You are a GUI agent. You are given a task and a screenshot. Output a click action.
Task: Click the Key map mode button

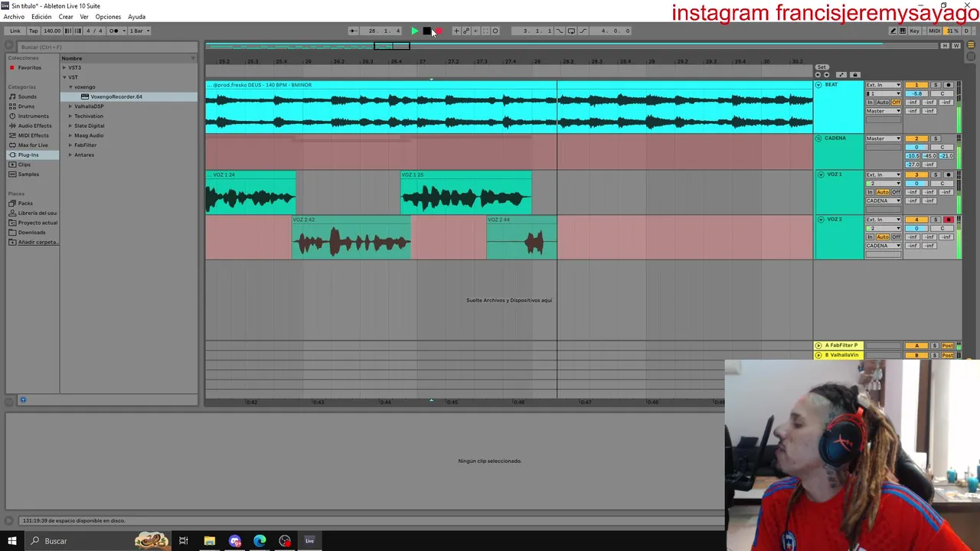[914, 31]
